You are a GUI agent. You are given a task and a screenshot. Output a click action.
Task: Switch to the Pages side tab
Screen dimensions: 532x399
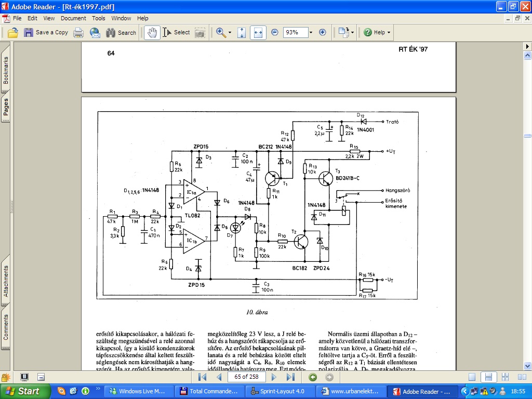point(6,107)
